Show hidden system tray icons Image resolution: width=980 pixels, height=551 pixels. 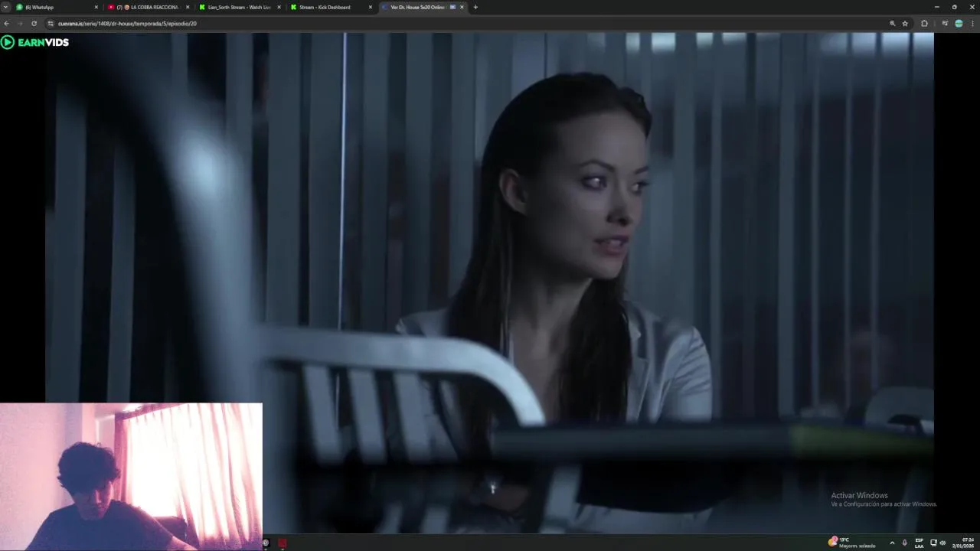coord(892,543)
